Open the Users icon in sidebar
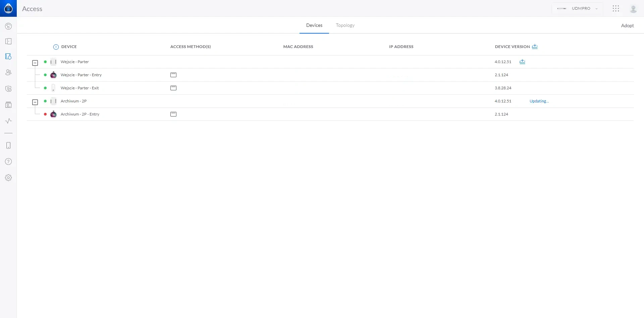The width and height of the screenshot is (644, 318). point(8,72)
